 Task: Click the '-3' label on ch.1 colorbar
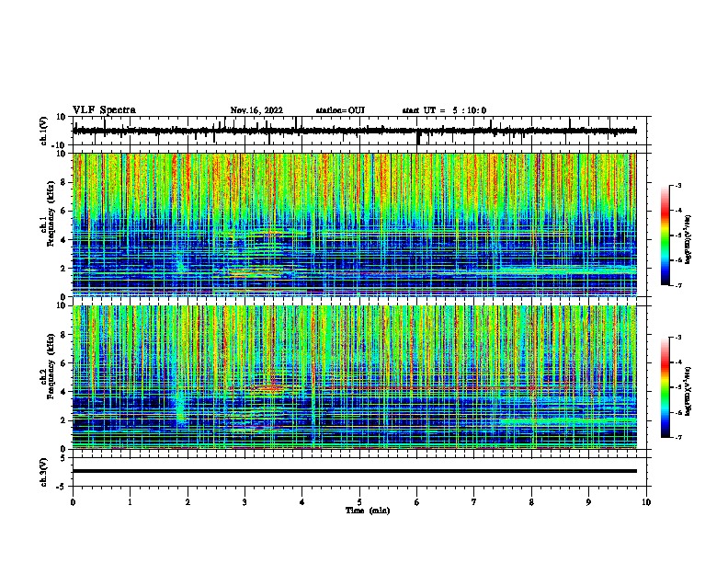tap(678, 186)
